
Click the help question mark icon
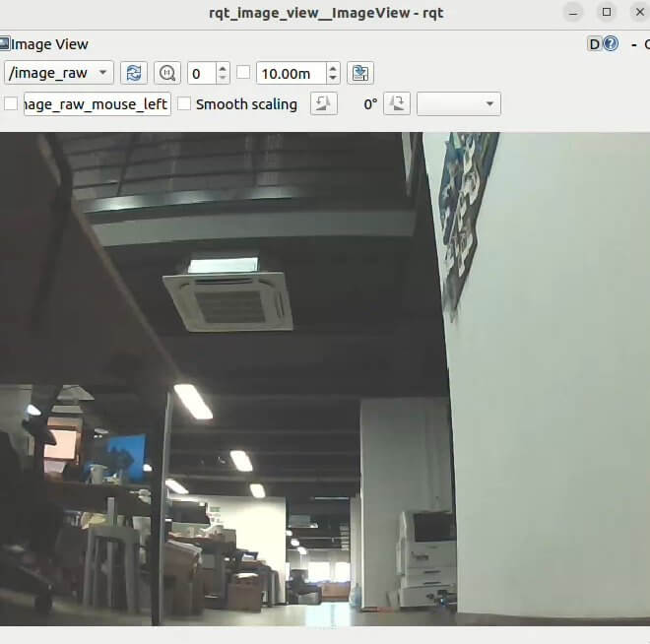(x=611, y=43)
